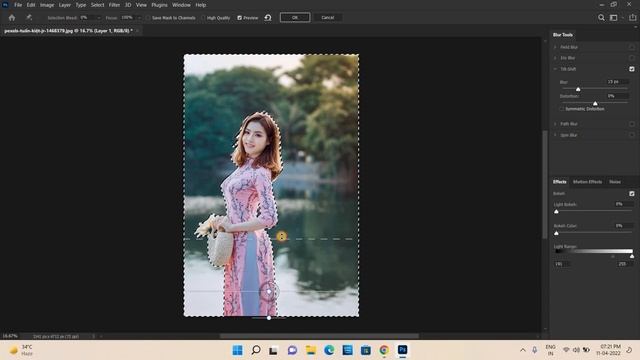
Task: Open Chat app on taskbar
Action: click(292, 350)
